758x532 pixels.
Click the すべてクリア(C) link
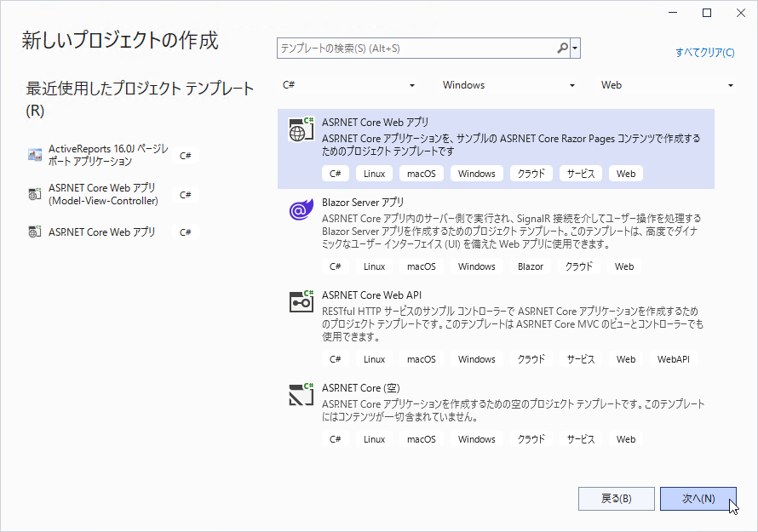705,52
